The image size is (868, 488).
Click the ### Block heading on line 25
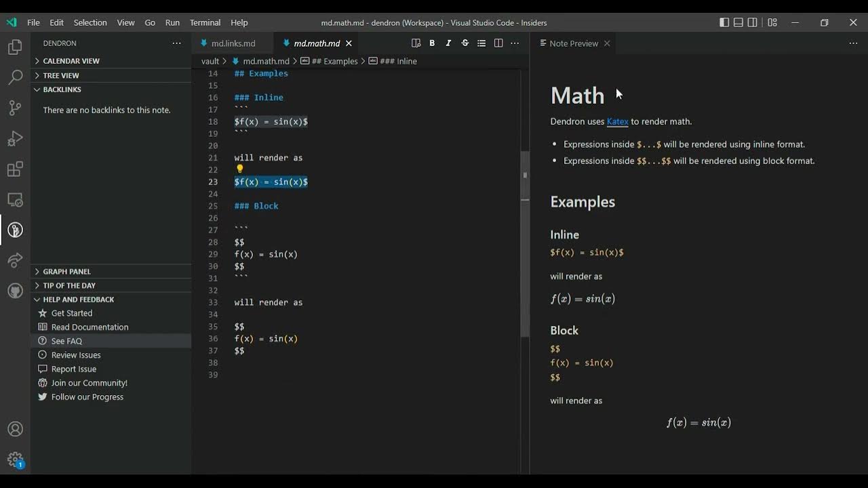[x=256, y=206]
